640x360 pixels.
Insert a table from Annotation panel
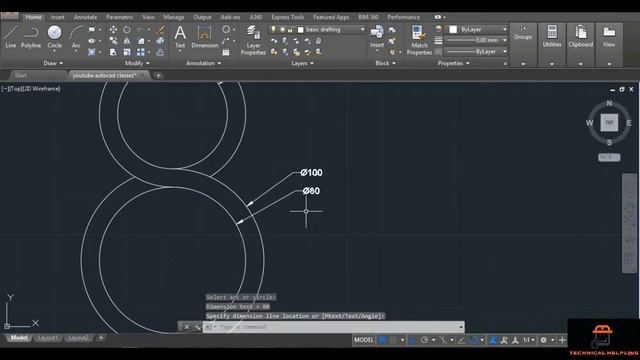click(226, 52)
